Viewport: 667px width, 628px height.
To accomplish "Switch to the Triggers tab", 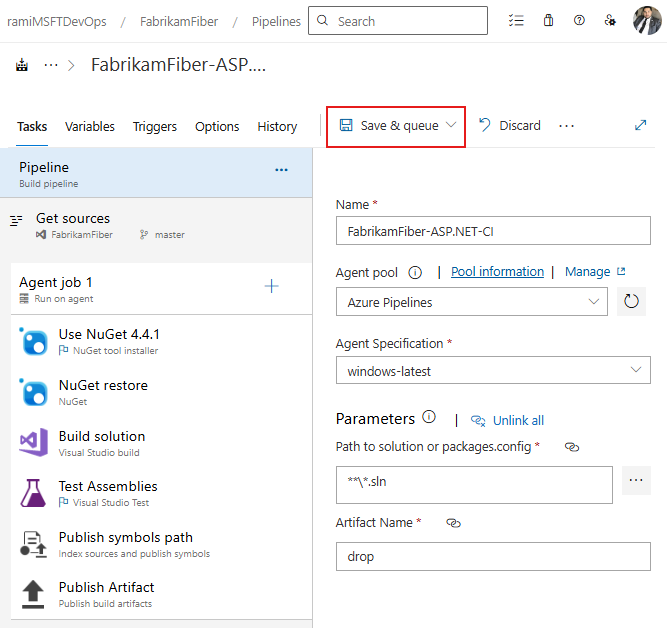I will pyautogui.click(x=155, y=126).
